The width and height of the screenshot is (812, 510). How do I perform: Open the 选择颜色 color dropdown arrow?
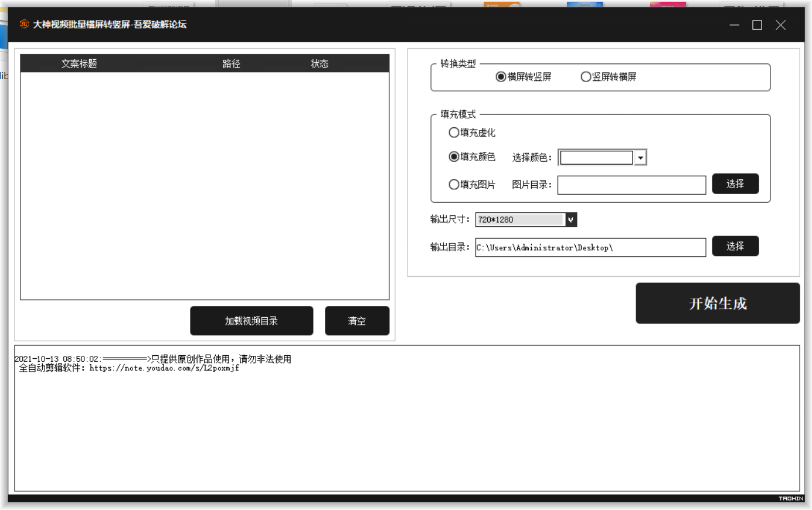click(x=640, y=158)
